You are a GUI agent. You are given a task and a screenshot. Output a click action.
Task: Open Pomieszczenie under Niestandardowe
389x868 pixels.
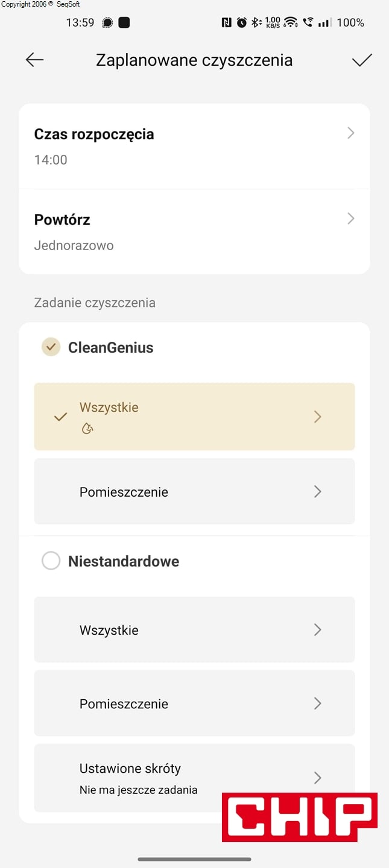point(194,703)
